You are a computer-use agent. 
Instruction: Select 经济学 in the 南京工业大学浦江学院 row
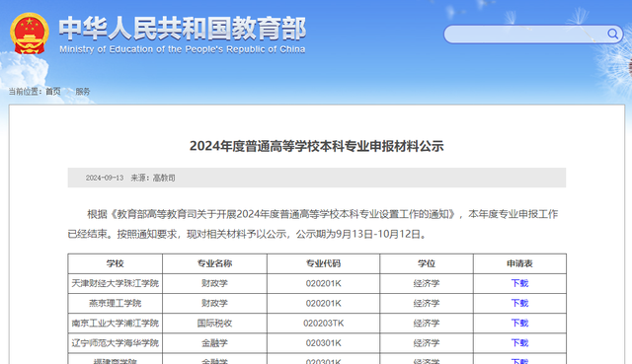click(x=427, y=324)
